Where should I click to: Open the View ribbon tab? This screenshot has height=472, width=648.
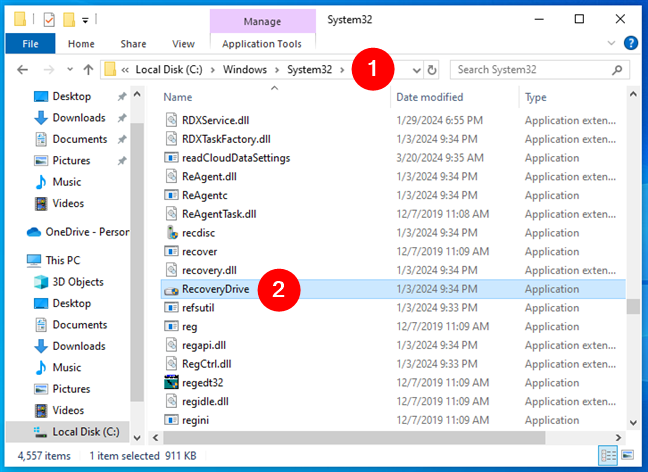pos(183,44)
